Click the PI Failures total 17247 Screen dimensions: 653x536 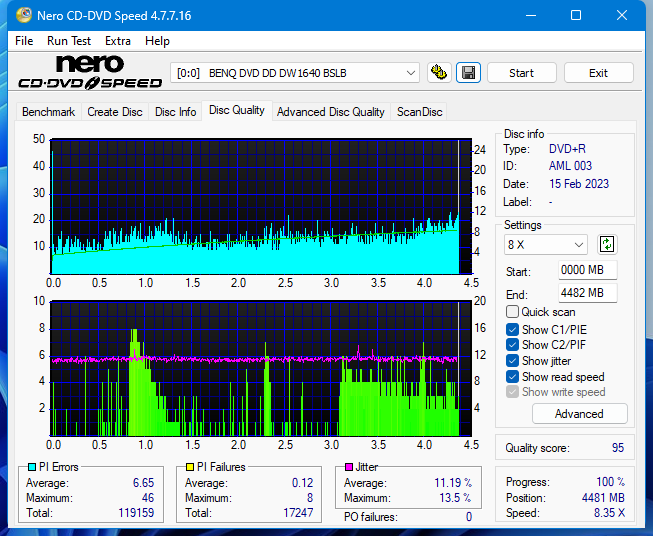(298, 513)
